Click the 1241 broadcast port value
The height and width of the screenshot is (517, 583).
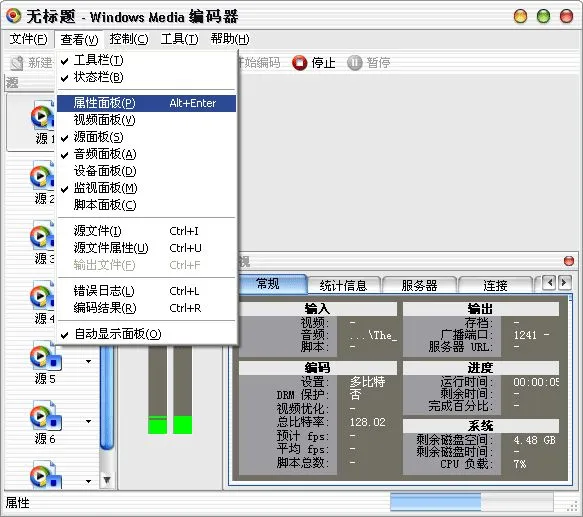(x=525, y=335)
